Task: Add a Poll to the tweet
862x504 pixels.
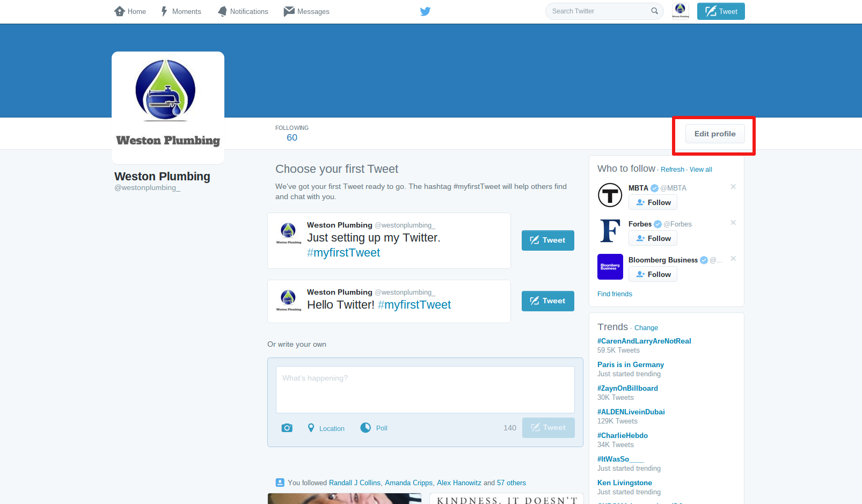Action: pos(374,428)
